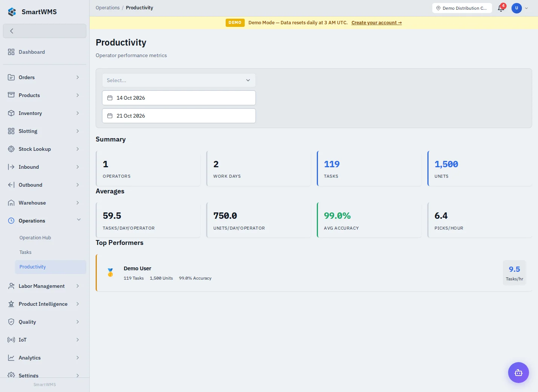Expand the Orders menu chevron

(x=78, y=77)
